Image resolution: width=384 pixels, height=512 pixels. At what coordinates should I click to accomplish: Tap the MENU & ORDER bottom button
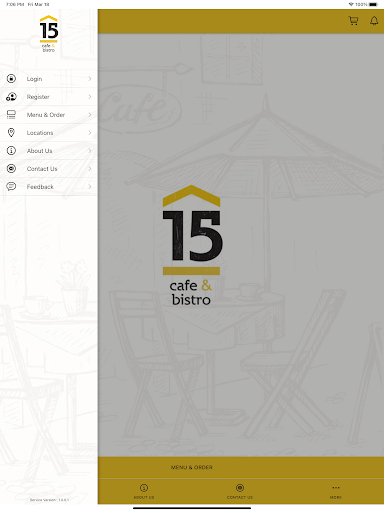click(x=192, y=467)
